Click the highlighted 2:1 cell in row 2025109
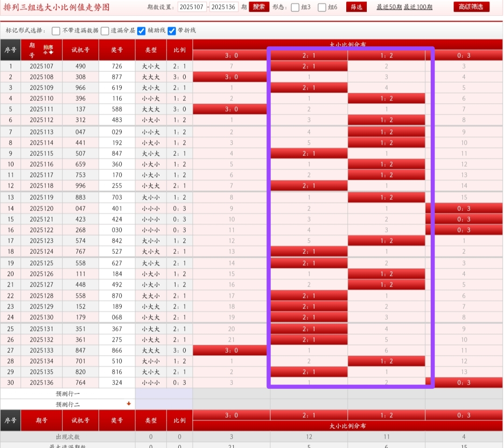The image size is (504, 448). (309, 88)
